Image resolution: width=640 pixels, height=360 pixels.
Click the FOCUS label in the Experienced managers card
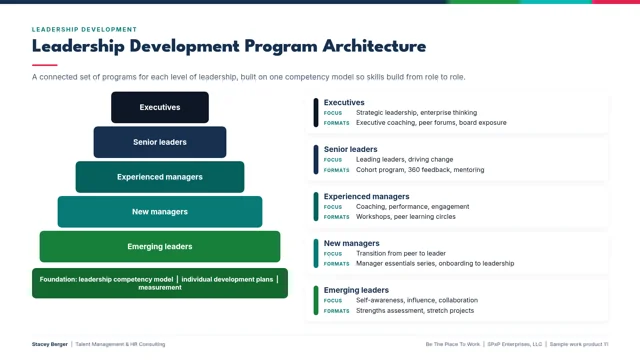[333, 207]
